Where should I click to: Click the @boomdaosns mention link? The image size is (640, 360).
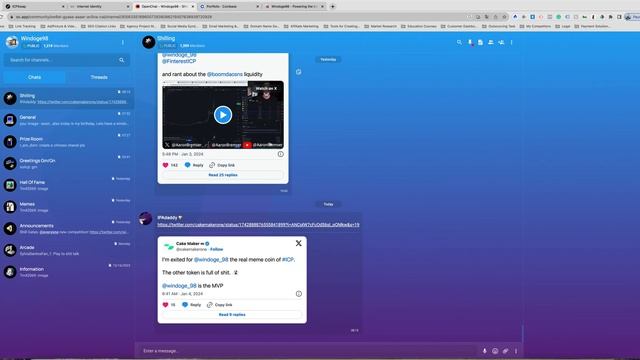pos(224,74)
